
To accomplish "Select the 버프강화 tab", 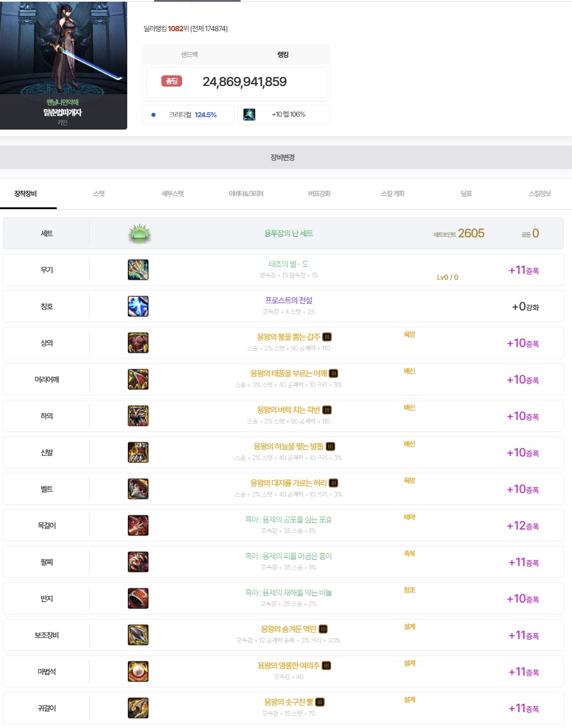I will [319, 194].
